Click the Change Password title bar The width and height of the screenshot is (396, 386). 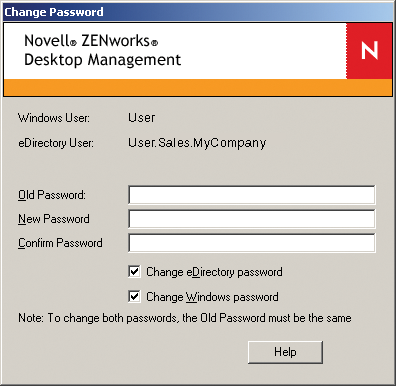(198, 12)
